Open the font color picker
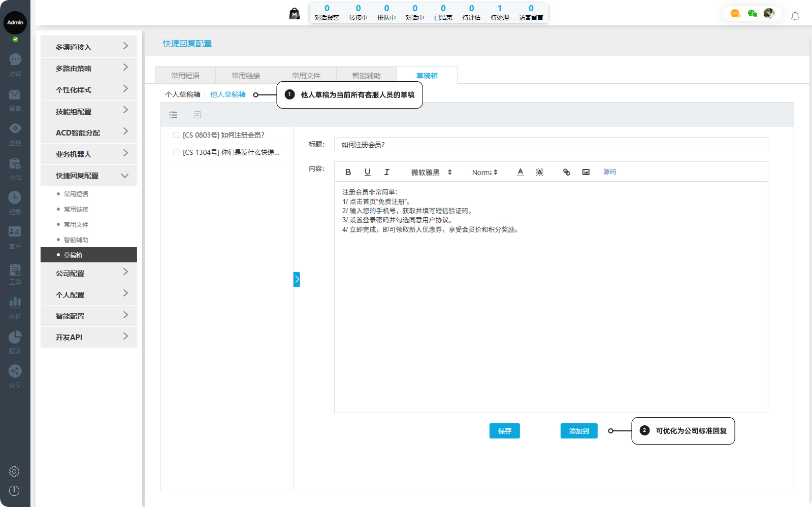Image resolution: width=812 pixels, height=507 pixels. pyautogui.click(x=520, y=172)
